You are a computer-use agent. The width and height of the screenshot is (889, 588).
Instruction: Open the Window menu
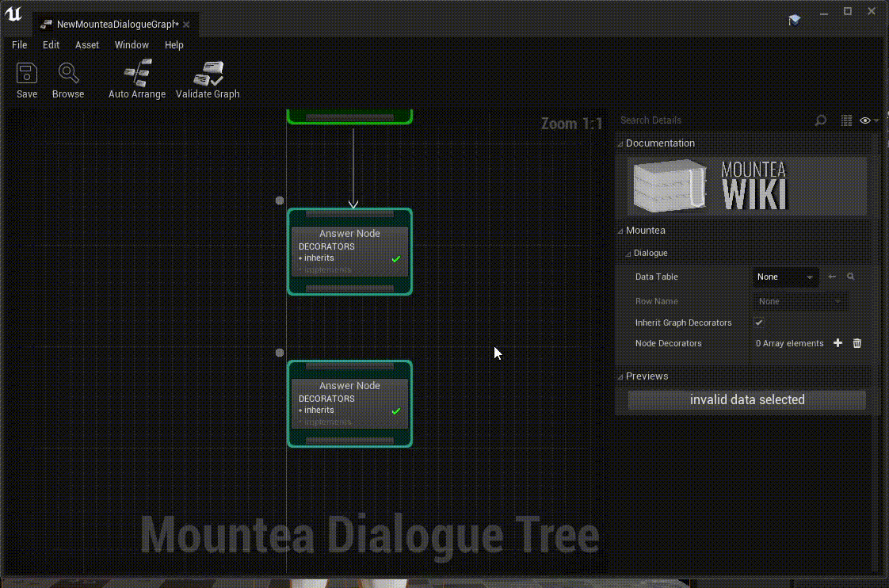[x=132, y=45]
